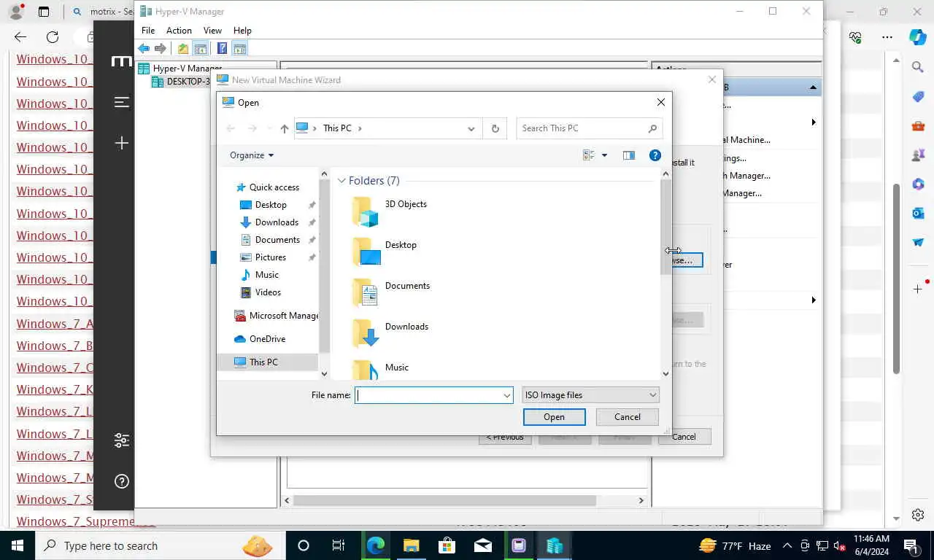
Task: Open the Mail app from the taskbar
Action: coord(483,545)
